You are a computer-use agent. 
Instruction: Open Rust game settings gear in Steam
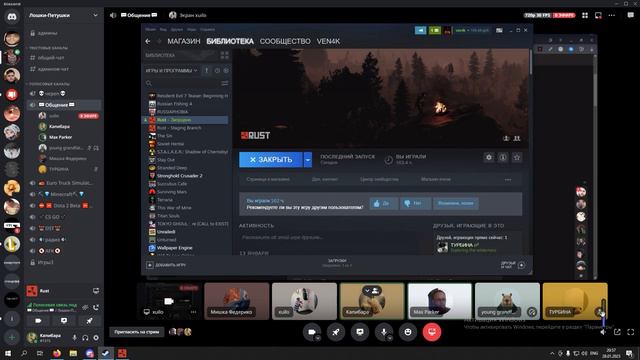coord(489,157)
